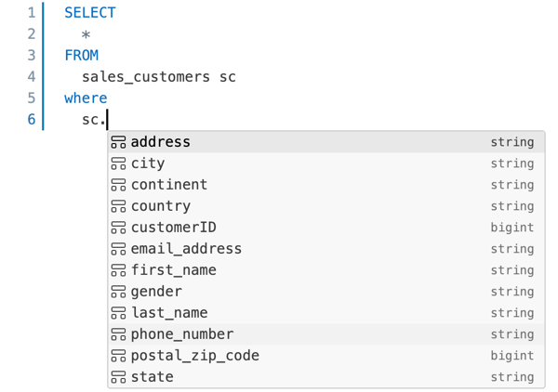The image size is (558, 392).
Task: Click line number 1 in the gutter
Action: coord(32,13)
